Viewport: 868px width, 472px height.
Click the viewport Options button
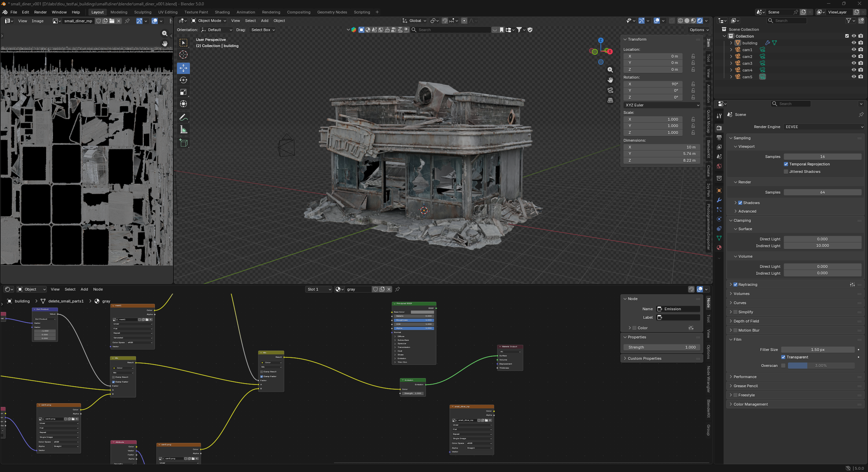699,30
